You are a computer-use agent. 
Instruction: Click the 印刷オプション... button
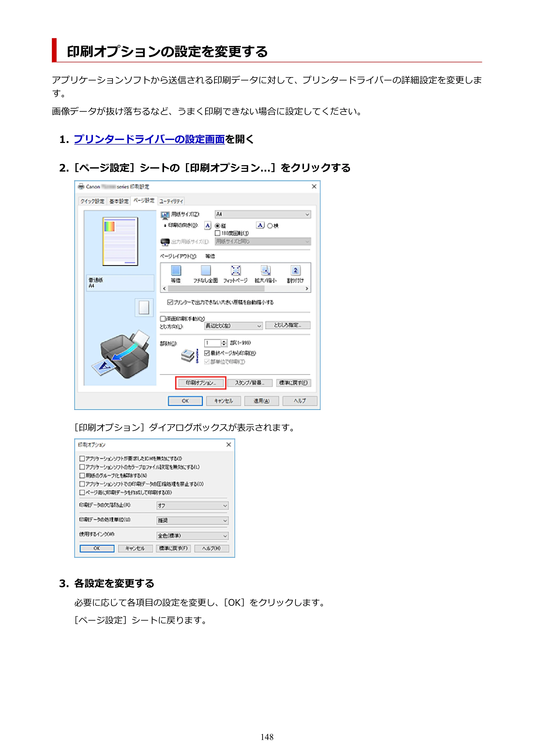pyautogui.click(x=201, y=383)
